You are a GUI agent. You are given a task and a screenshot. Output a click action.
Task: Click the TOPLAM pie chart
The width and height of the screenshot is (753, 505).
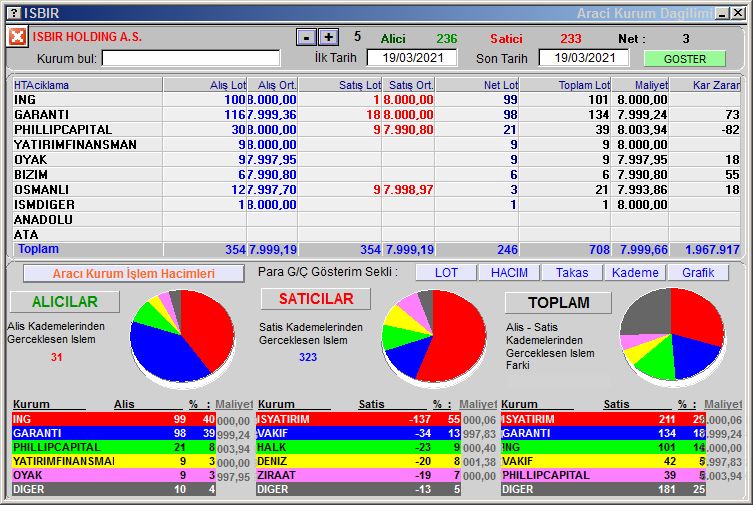(x=672, y=335)
